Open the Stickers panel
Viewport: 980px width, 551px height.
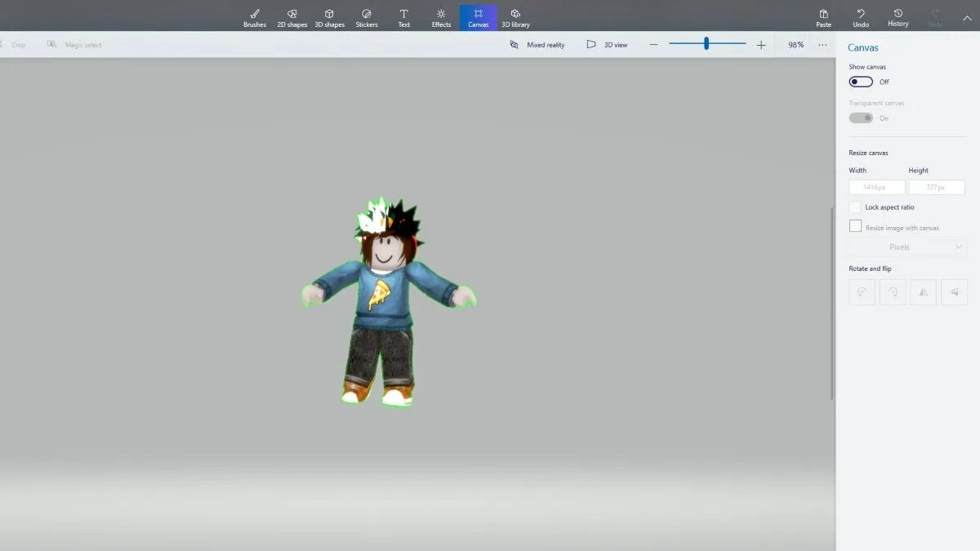pos(367,18)
